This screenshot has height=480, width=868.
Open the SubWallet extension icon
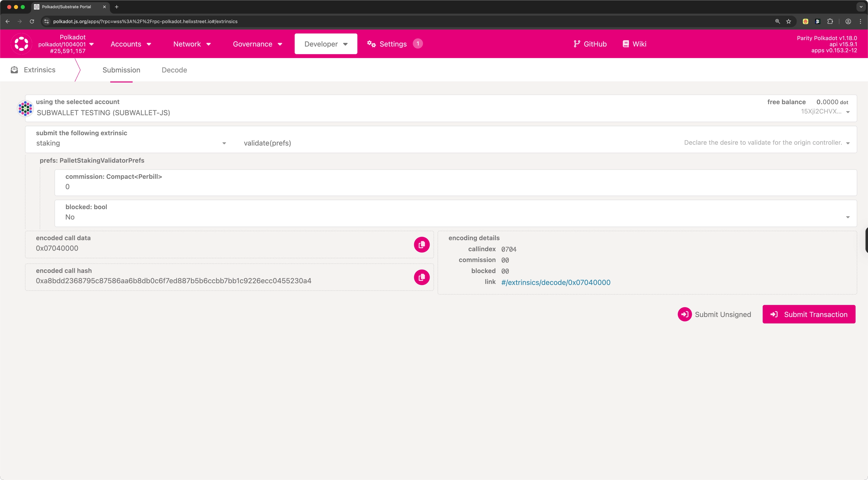817,21
